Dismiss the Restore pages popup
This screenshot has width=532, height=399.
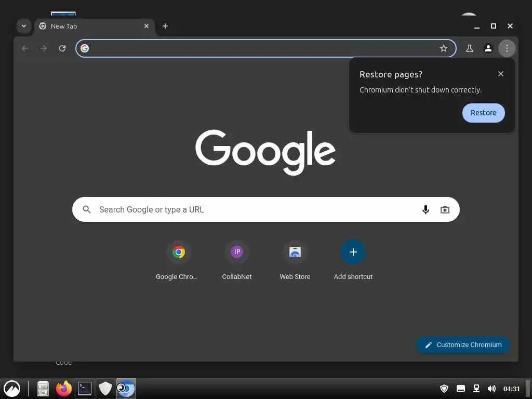point(501,74)
